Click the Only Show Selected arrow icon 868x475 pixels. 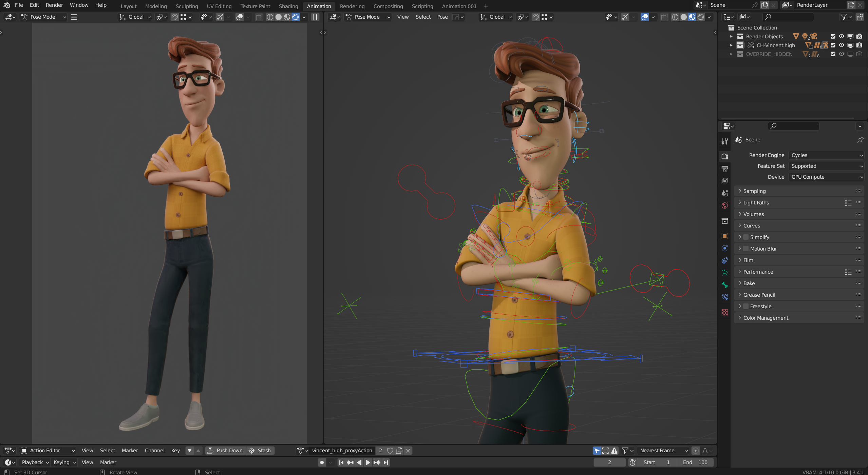pyautogui.click(x=597, y=450)
